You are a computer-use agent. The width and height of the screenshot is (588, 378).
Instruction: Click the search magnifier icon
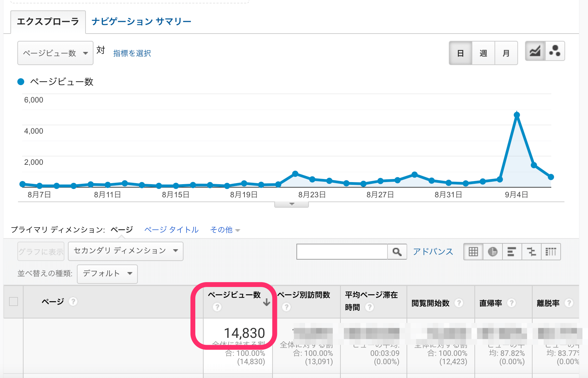[x=397, y=252]
